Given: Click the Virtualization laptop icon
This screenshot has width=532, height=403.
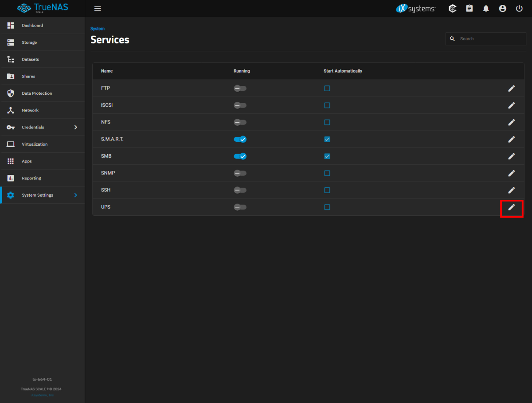Looking at the screenshot, I should (x=11, y=144).
